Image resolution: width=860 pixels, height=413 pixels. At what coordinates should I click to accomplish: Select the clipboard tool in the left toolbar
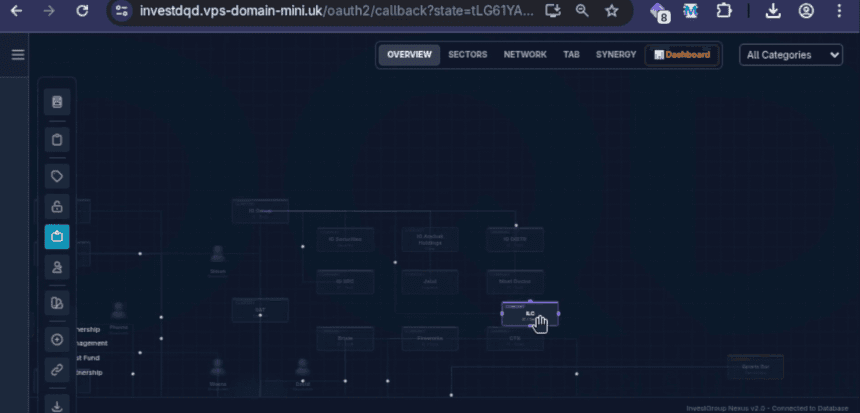pyautogui.click(x=57, y=139)
